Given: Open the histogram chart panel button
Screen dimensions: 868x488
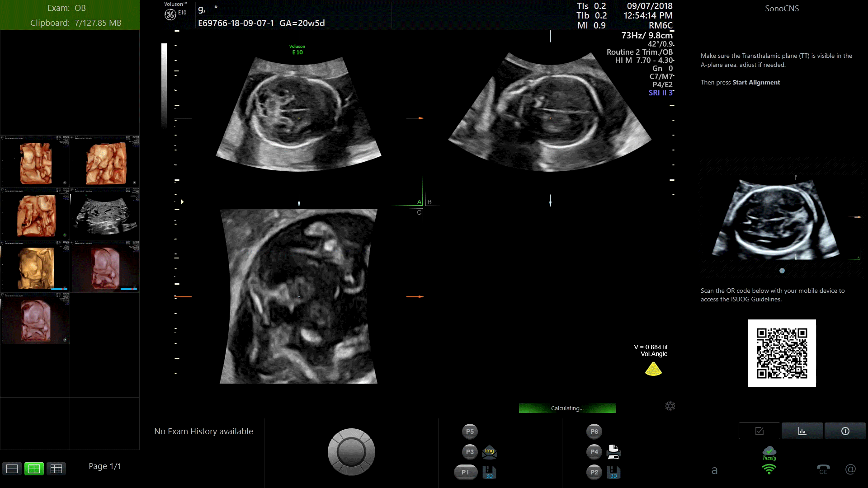Looking at the screenshot, I should (802, 431).
